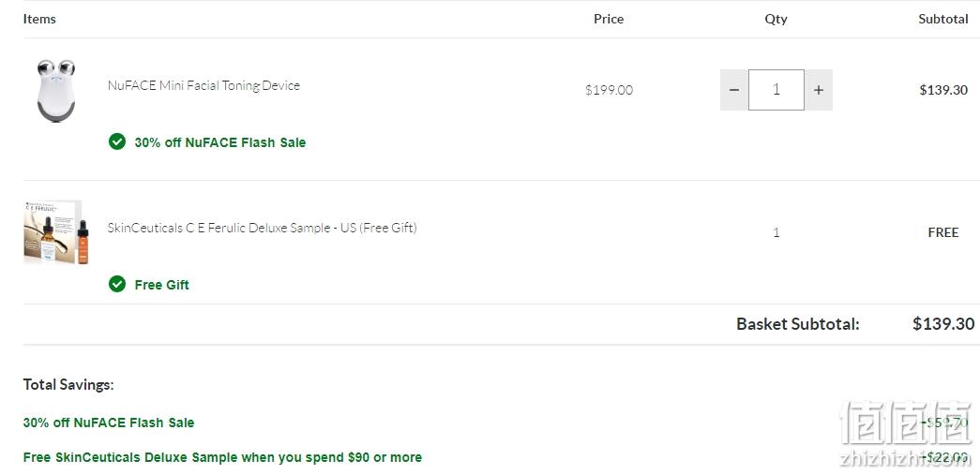Click the Free Gift offer label
Viewport: 980px width, 475px height.
pos(162,285)
